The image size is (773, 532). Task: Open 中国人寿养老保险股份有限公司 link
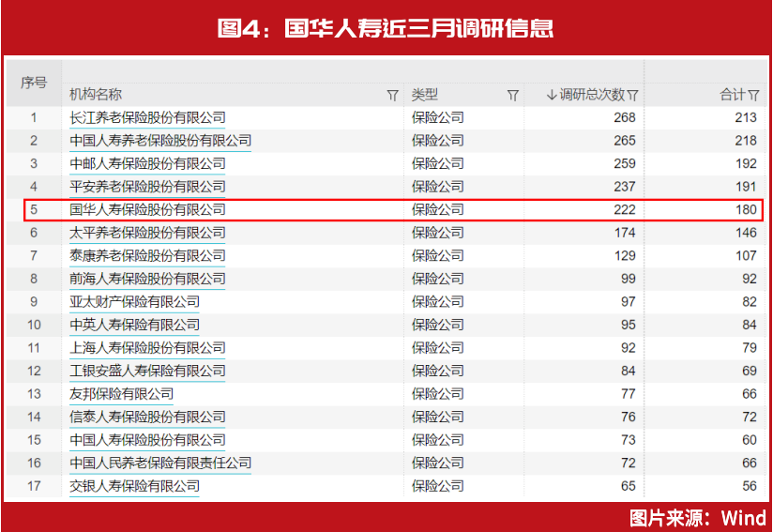[160, 141]
